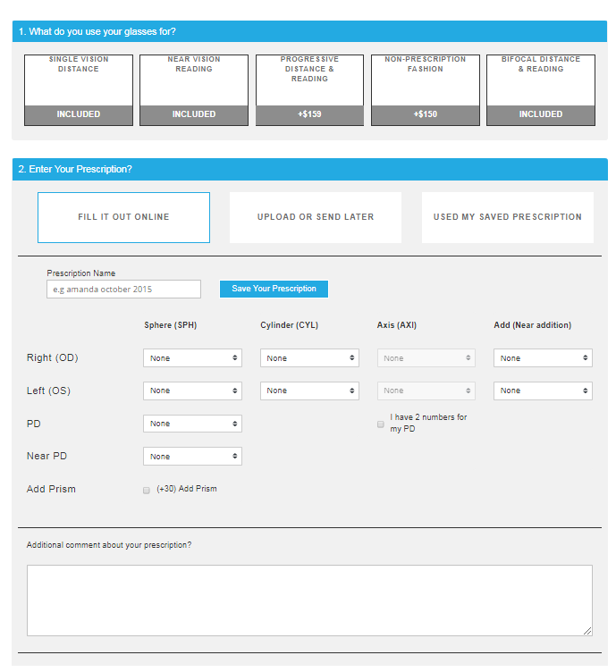The height and width of the screenshot is (672, 616).
Task: Open the PD dropdown
Action: (x=192, y=424)
